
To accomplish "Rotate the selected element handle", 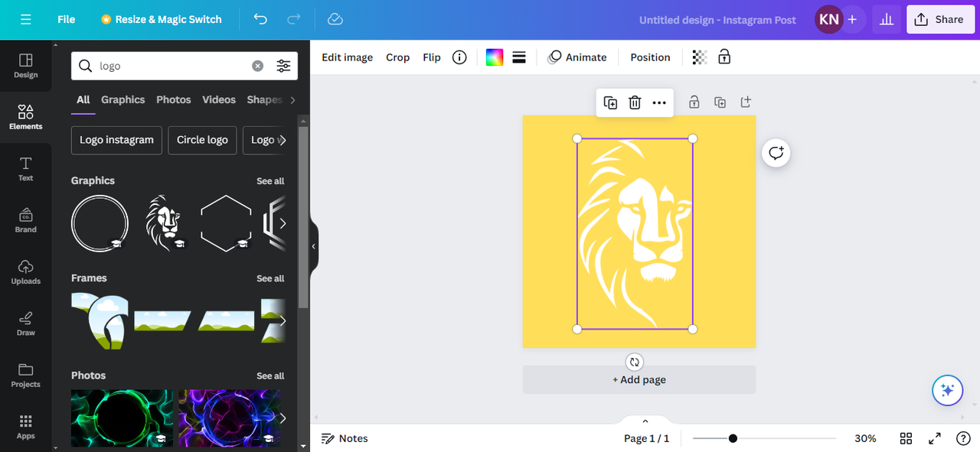I will click(x=634, y=362).
